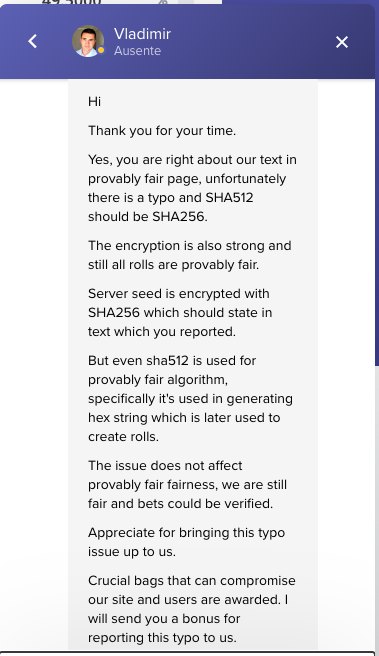Click the 'Hi' greeting line

click(x=95, y=102)
